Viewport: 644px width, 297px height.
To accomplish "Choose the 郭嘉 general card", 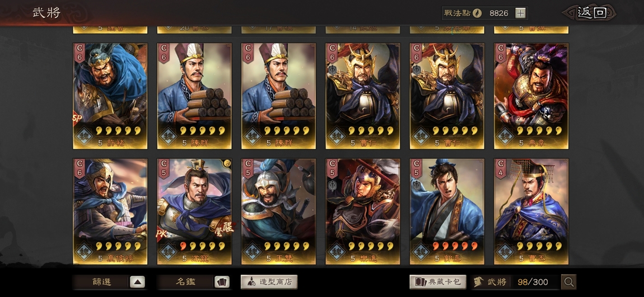I will (x=447, y=211).
